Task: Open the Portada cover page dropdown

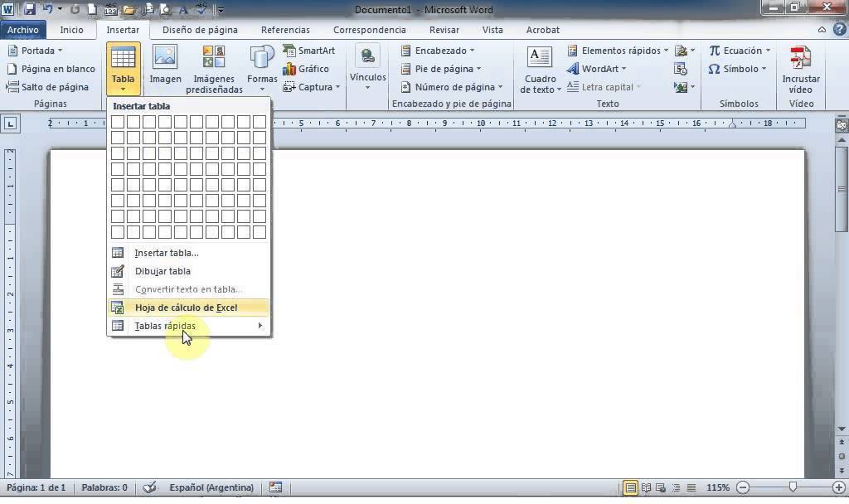Action: (36, 51)
